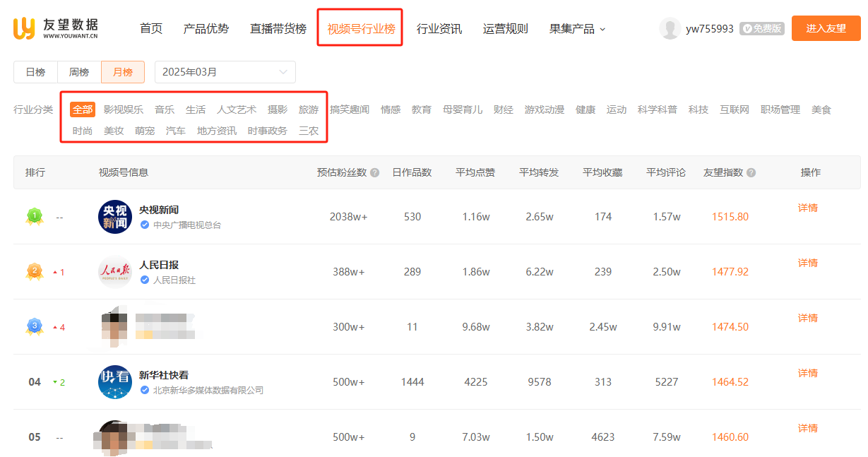This screenshot has width=868, height=457.
Task: Open 详情 in the row scoring 1460.60
Action: pyautogui.click(x=808, y=428)
